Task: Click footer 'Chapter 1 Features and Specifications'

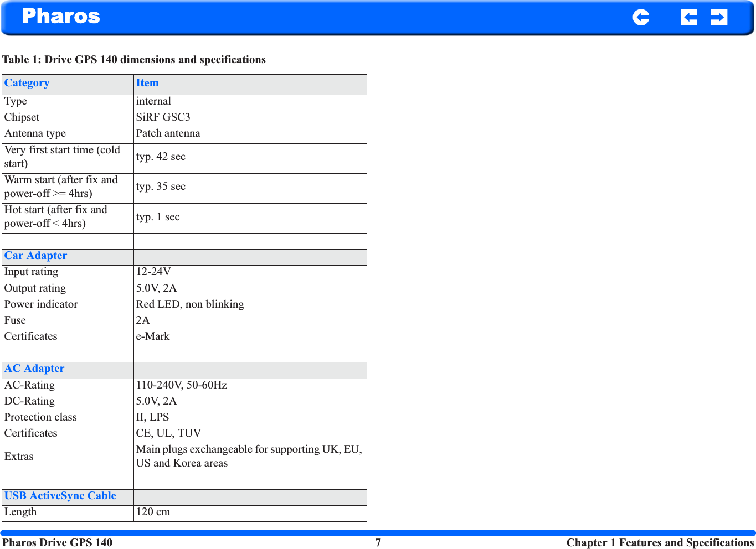Action: point(660,542)
